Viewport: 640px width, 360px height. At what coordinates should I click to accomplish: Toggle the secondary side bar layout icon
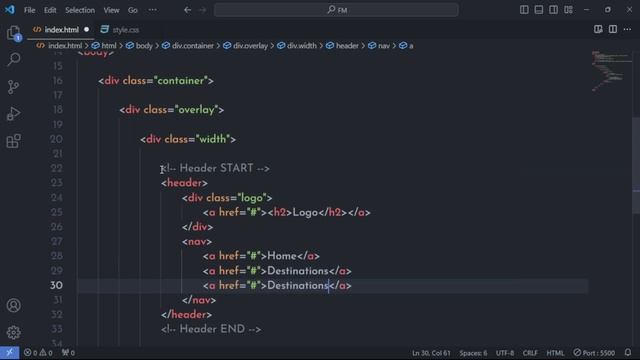click(x=553, y=10)
